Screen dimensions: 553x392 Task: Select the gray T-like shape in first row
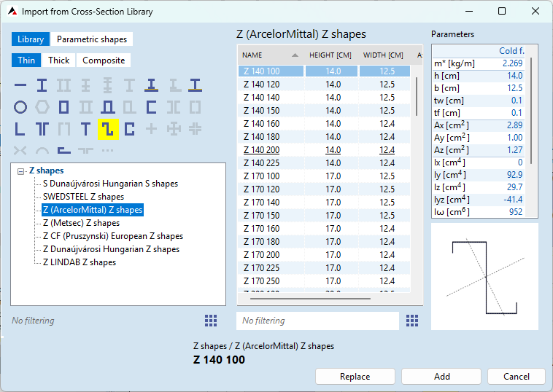click(x=129, y=85)
